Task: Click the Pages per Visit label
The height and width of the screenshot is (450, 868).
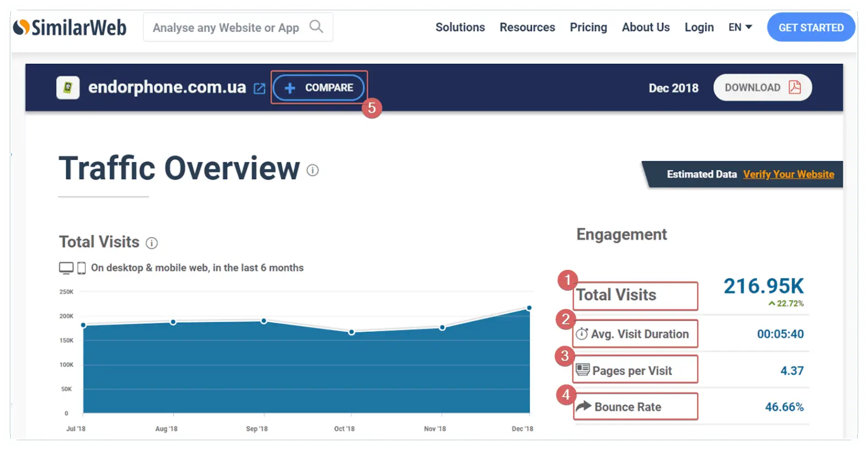Action: [632, 371]
